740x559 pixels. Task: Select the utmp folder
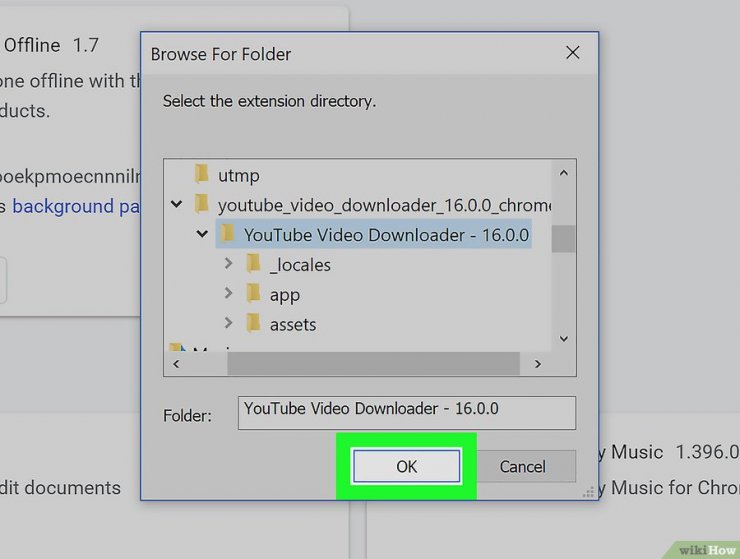(238, 176)
